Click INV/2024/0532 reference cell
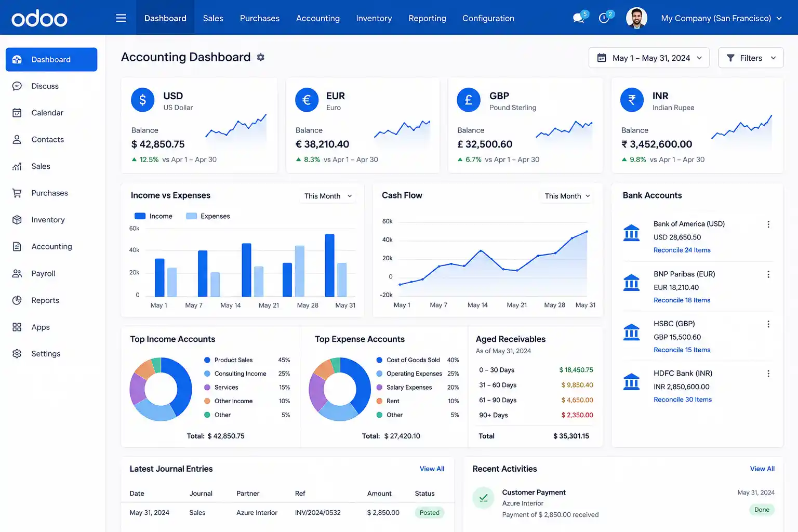This screenshot has height=532, width=798. pyautogui.click(x=318, y=513)
